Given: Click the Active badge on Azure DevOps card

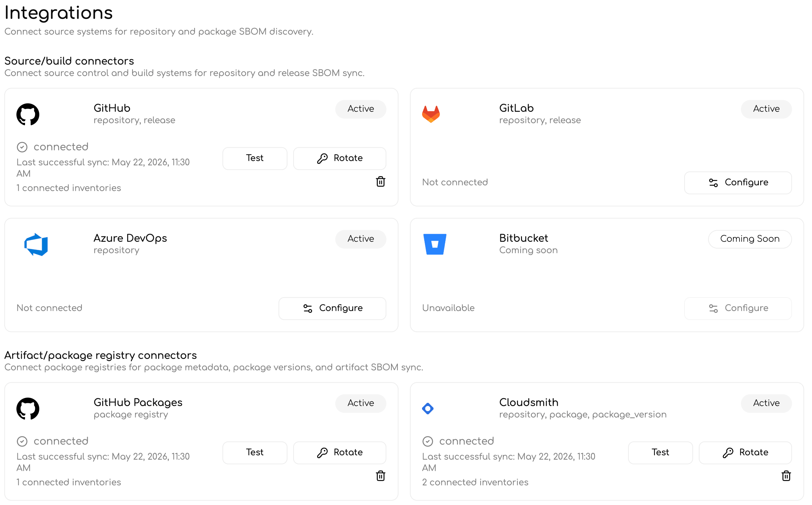Looking at the screenshot, I should tap(361, 239).
